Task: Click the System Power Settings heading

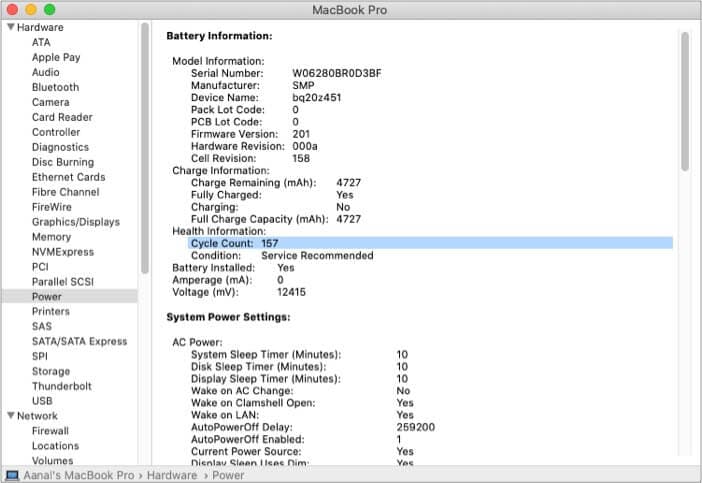Action: coord(228,317)
